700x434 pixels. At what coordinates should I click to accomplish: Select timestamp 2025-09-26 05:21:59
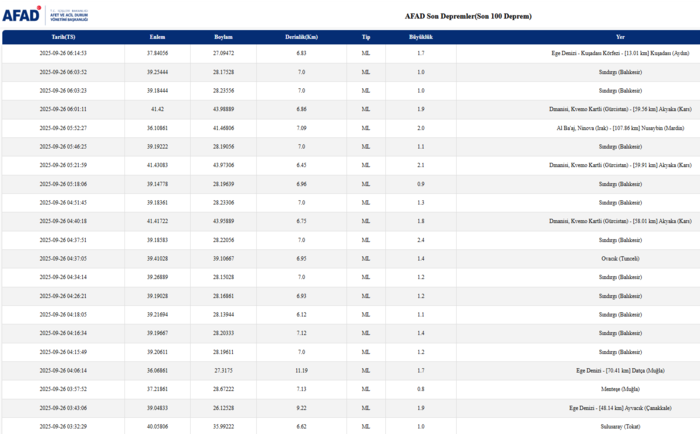click(x=63, y=165)
